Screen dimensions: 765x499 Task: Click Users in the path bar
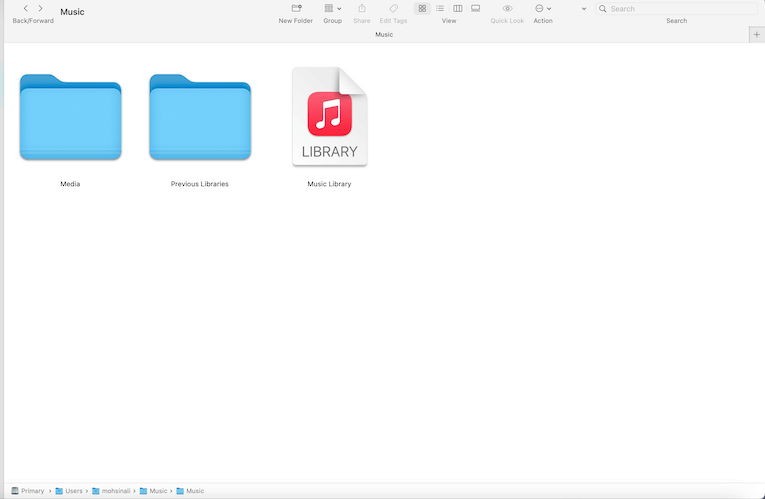pyautogui.click(x=74, y=491)
